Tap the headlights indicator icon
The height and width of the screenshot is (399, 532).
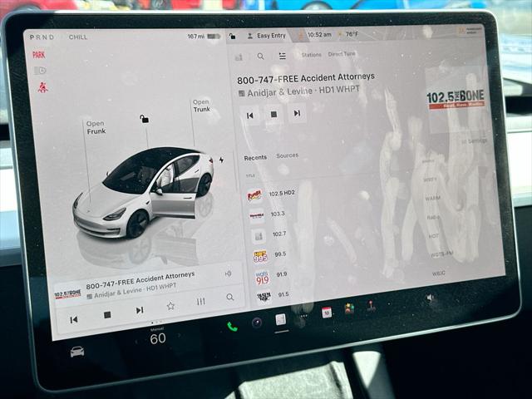click(40, 71)
